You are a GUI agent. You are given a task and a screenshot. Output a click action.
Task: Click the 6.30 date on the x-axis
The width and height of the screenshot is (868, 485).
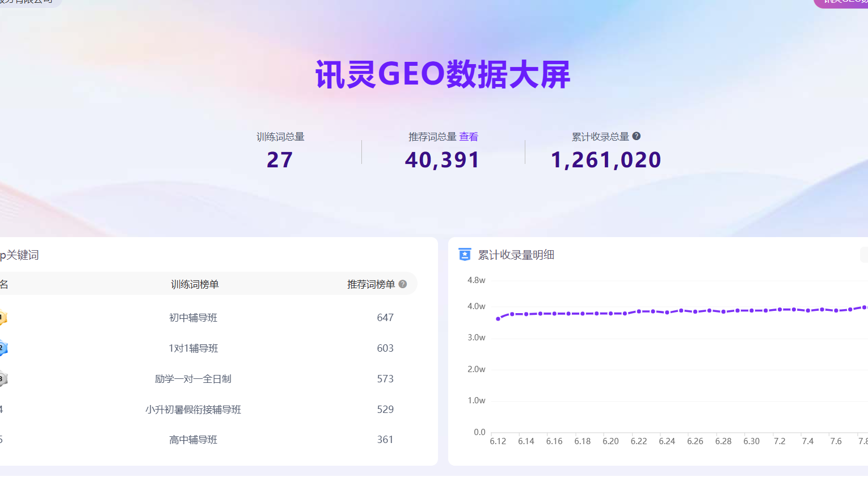tap(752, 441)
